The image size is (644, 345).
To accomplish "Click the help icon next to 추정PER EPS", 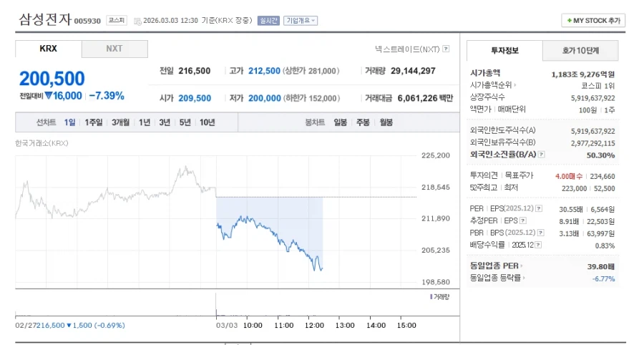I will click(521, 220).
